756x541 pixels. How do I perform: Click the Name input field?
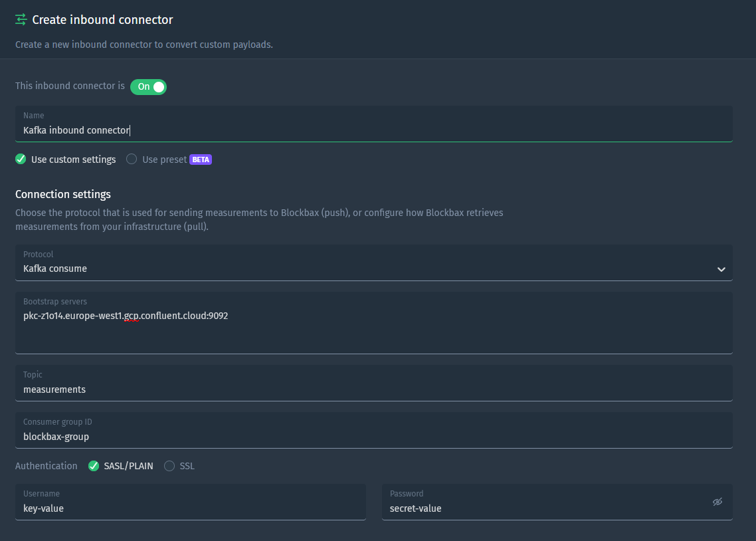tap(373, 124)
